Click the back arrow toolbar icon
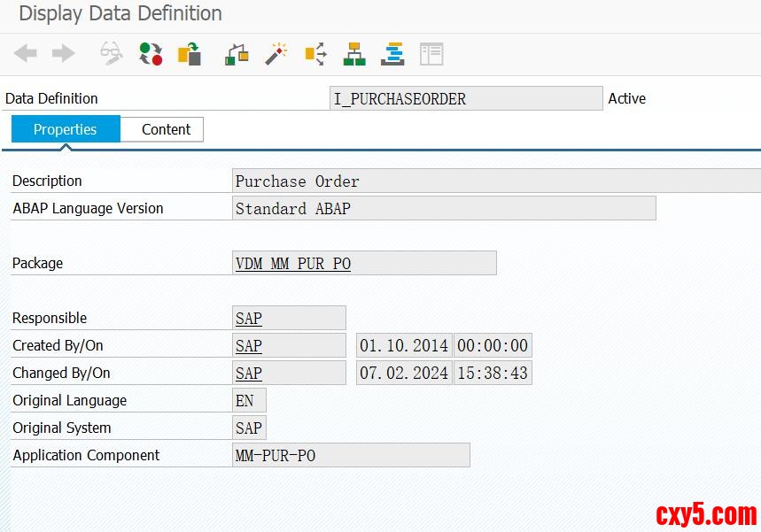The width and height of the screenshot is (761, 532). click(x=26, y=54)
